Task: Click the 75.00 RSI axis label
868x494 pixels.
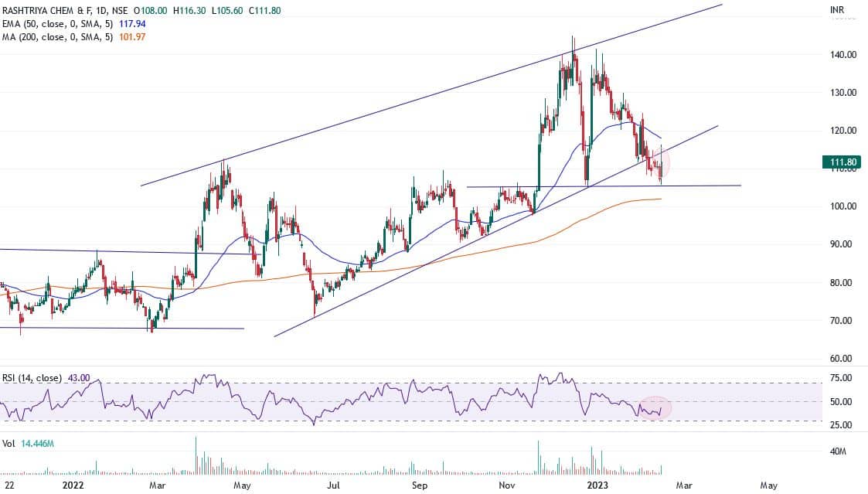Action: tap(840, 378)
